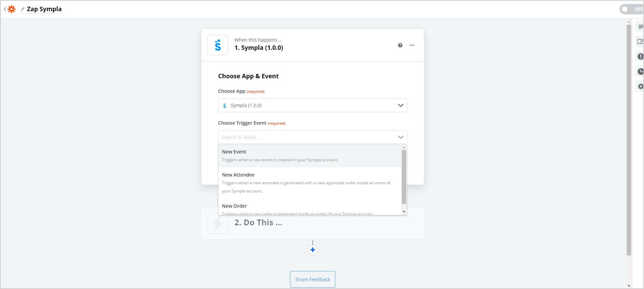Select the New Event trigger option
This screenshot has height=289, width=644.
[310, 156]
